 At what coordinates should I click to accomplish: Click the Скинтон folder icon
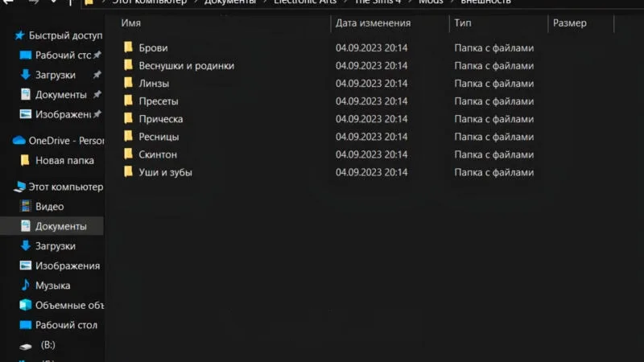coord(129,154)
